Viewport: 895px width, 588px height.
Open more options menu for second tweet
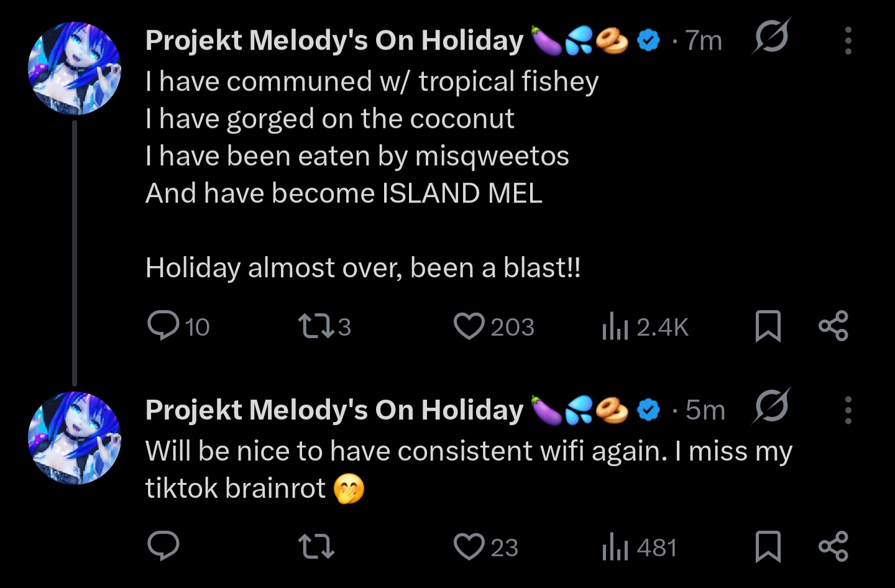pos(848,410)
